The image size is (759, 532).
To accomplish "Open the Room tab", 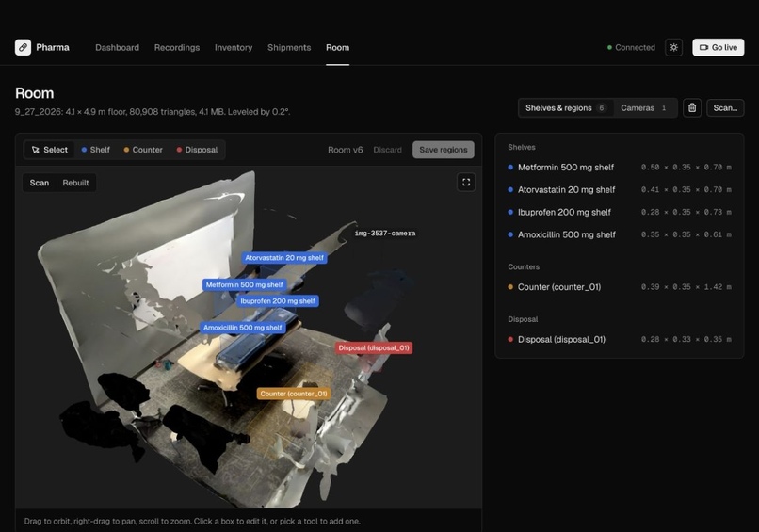I will 337,47.
